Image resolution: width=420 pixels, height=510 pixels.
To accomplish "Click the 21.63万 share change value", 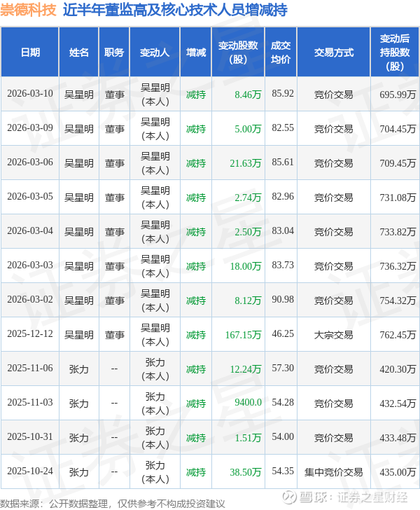I will 246,163.
